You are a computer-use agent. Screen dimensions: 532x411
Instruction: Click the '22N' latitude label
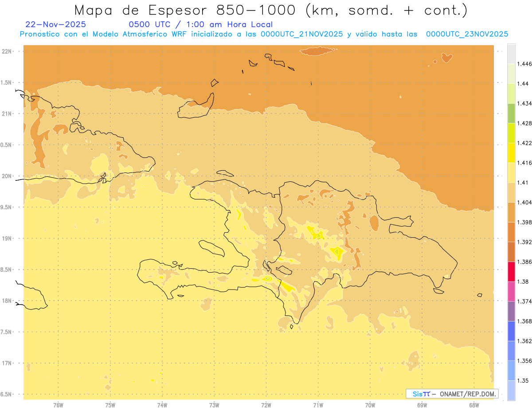point(7,51)
